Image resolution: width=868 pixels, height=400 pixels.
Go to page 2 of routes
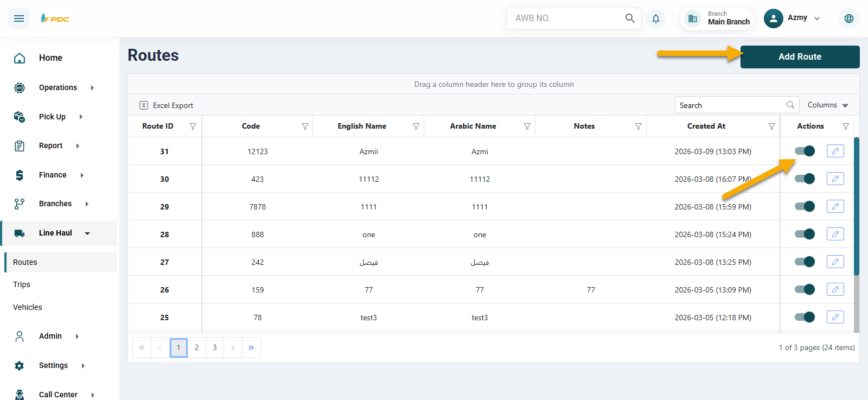click(x=197, y=348)
